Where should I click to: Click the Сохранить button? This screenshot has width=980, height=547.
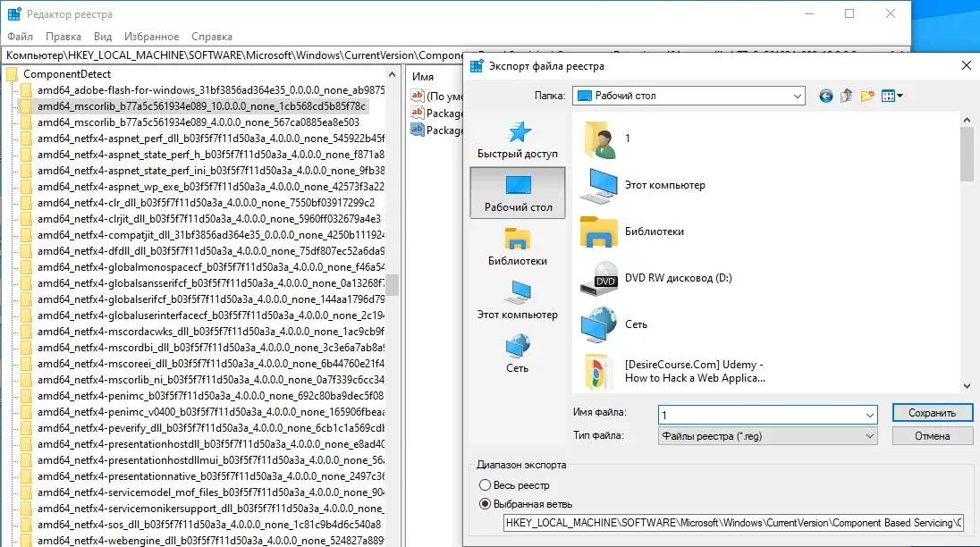tap(932, 413)
